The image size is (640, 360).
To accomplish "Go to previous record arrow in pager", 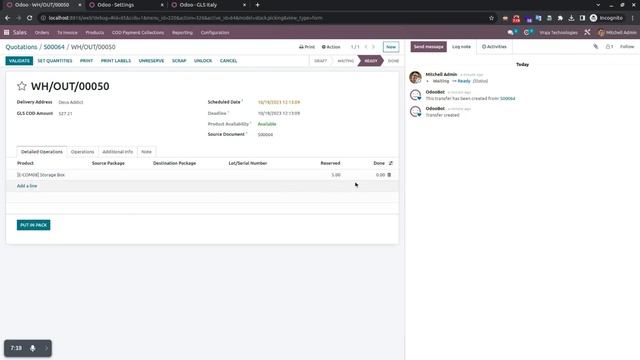I will (x=366, y=47).
